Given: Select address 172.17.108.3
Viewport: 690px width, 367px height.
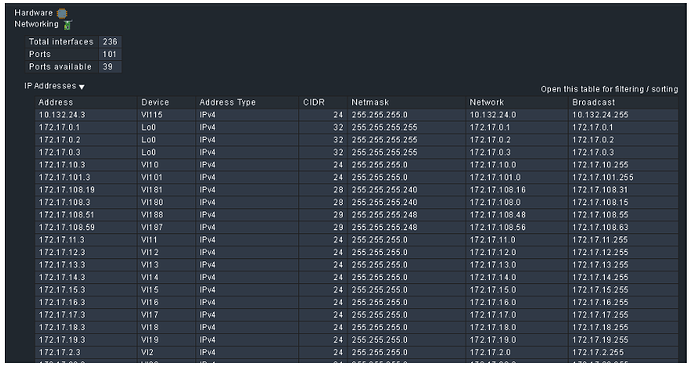Looking at the screenshot, I should 64,202.
